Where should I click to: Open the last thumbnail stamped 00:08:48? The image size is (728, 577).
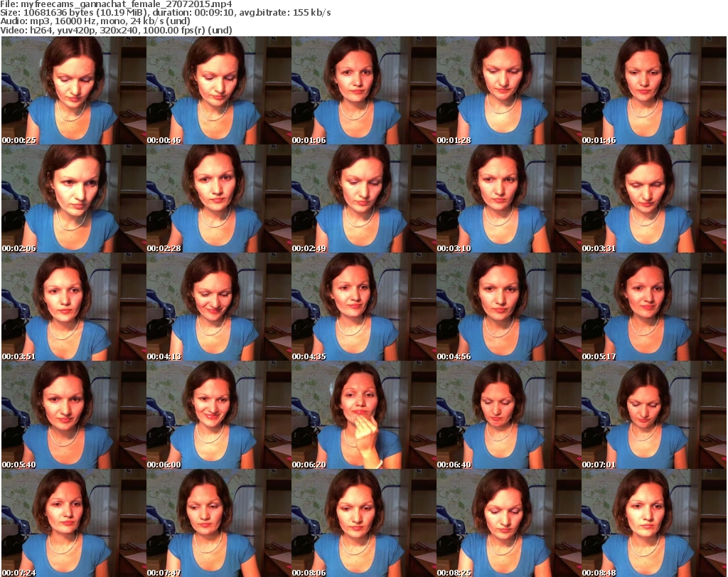[654, 523]
